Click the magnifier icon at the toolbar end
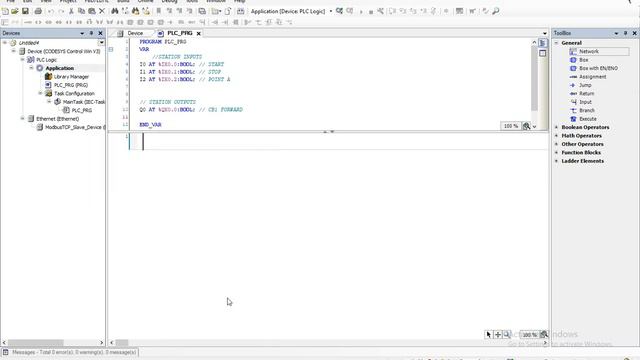The image size is (640, 360). (x=496, y=11)
